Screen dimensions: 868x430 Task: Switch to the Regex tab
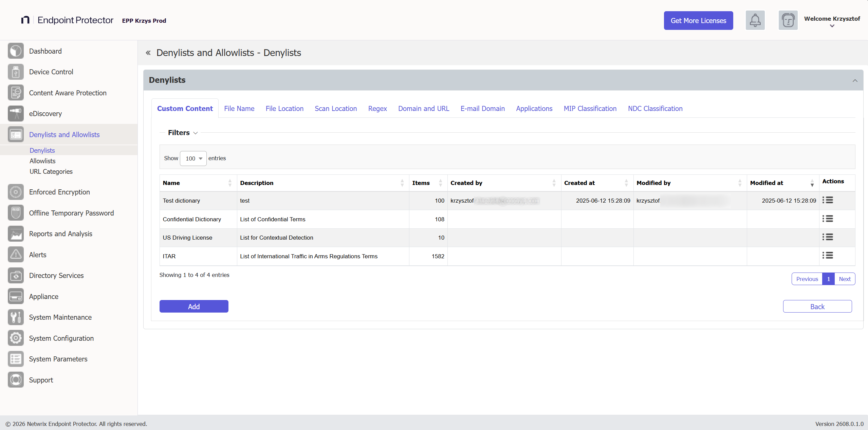(377, 109)
